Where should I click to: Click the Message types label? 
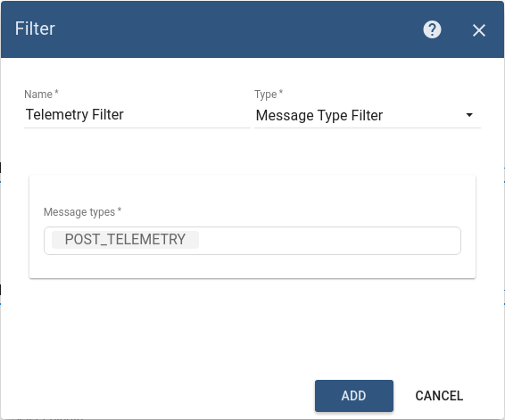pyautogui.click(x=79, y=212)
